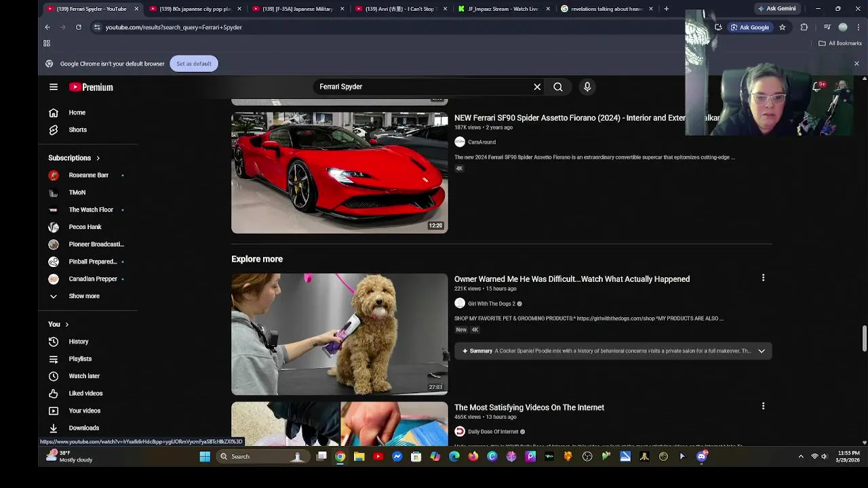Expand the You section arrow

pos(66,325)
